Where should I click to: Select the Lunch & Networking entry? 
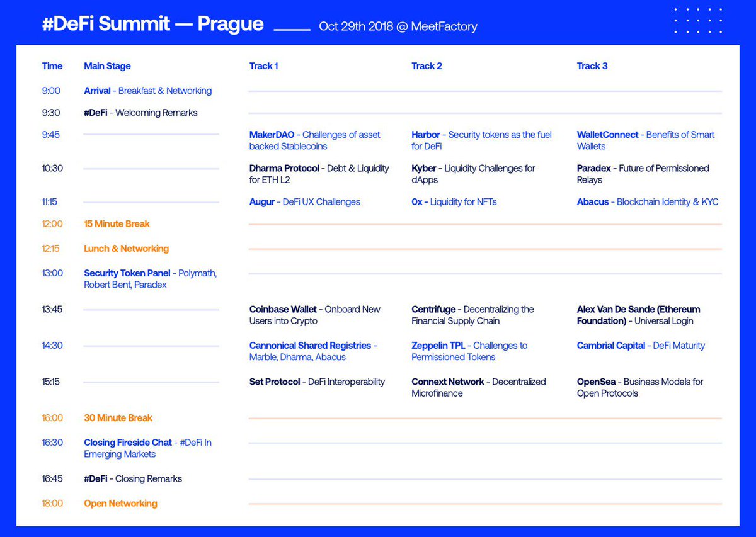126,248
